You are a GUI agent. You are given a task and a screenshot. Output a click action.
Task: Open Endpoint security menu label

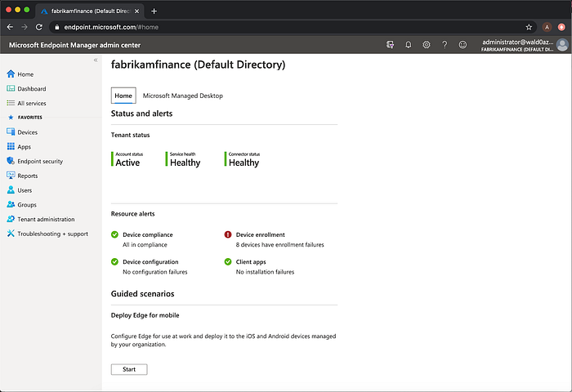click(40, 161)
